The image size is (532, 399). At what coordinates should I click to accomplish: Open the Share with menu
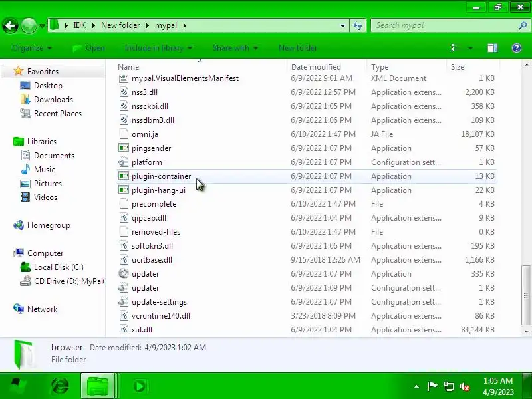pos(235,48)
